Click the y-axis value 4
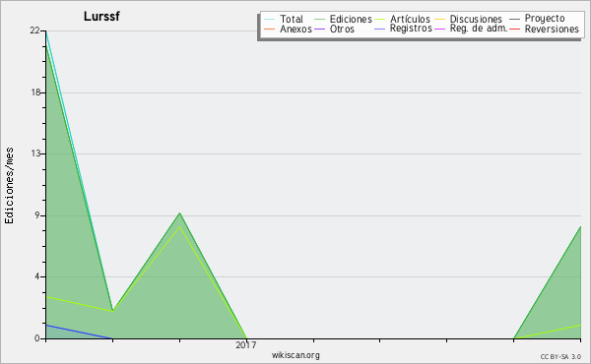 pos(37,277)
